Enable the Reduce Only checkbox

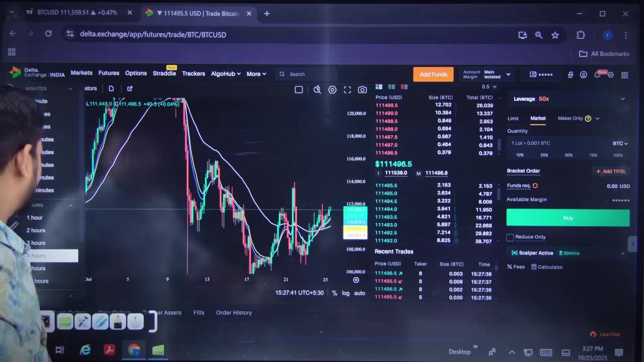point(510,237)
